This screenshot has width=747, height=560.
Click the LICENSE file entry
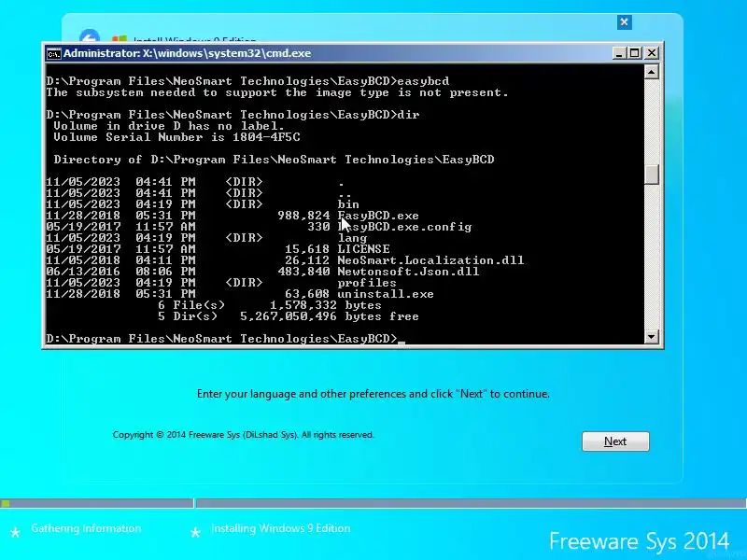tap(363, 249)
